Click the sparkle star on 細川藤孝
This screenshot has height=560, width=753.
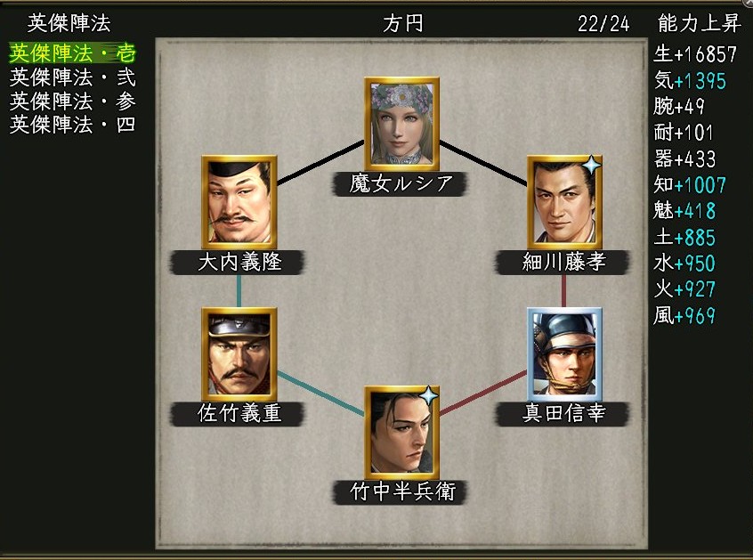pos(592,165)
